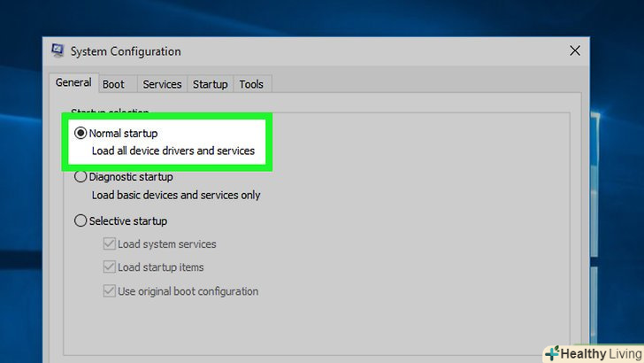
Task: Open the Boot tab
Action: (113, 84)
